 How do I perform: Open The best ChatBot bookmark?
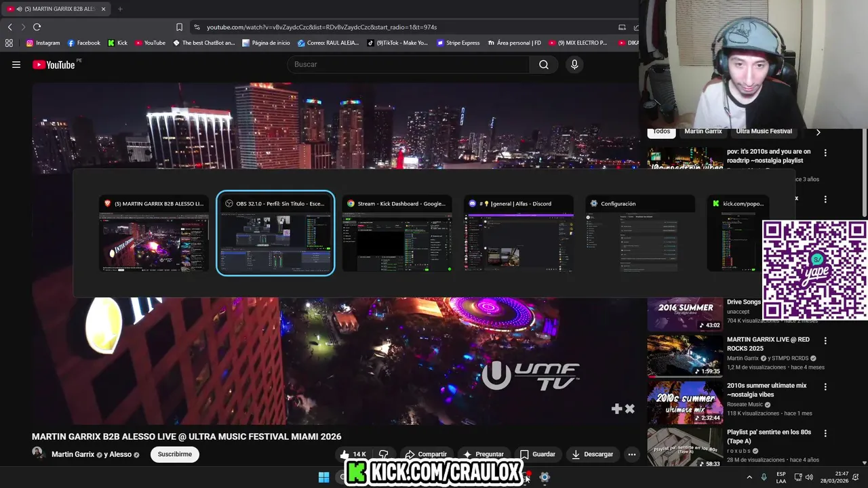(203, 43)
